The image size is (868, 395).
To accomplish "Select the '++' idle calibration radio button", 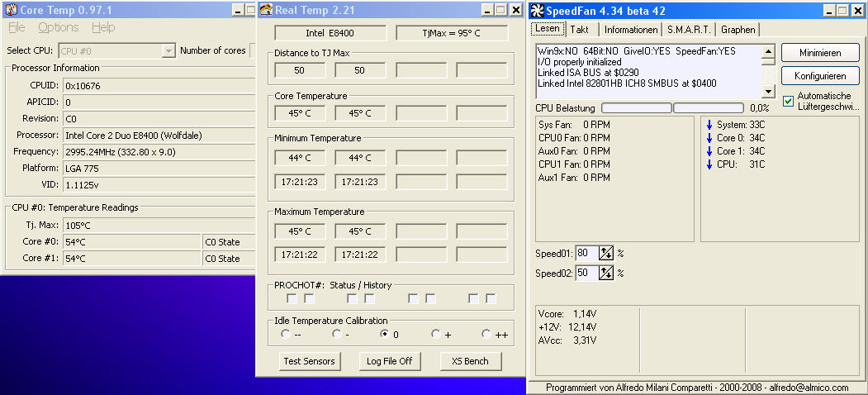I will pos(486,334).
